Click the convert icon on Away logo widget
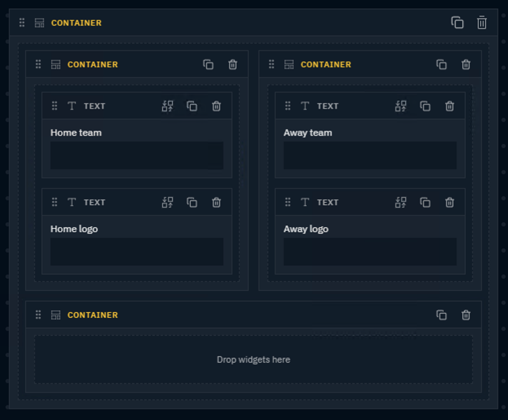This screenshot has width=508, height=420. point(401,202)
